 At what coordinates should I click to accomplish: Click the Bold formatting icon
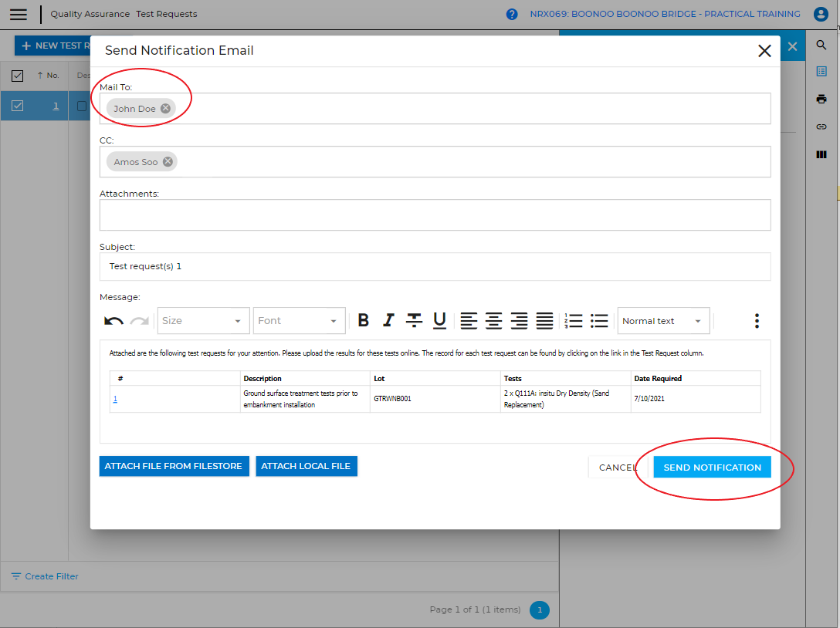(364, 321)
